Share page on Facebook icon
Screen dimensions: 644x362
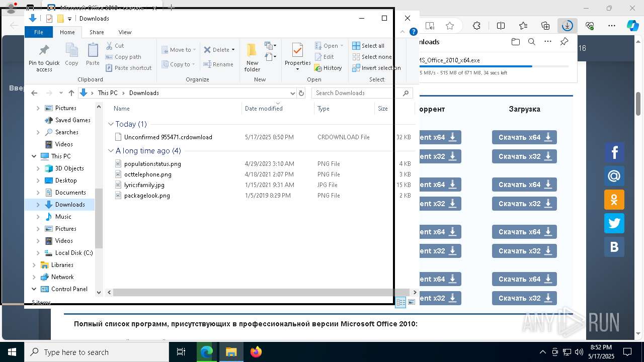[614, 152]
